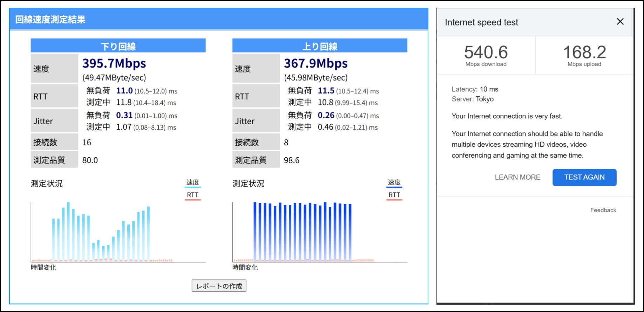The image size is (644, 312).
Task: Click the 395.7Mbps download speed
Action: pos(114,63)
